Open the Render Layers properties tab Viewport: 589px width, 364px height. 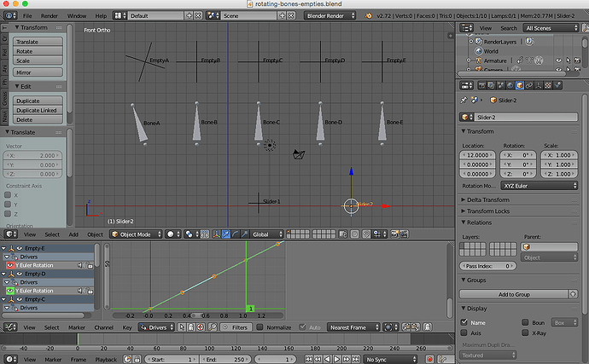click(492, 85)
